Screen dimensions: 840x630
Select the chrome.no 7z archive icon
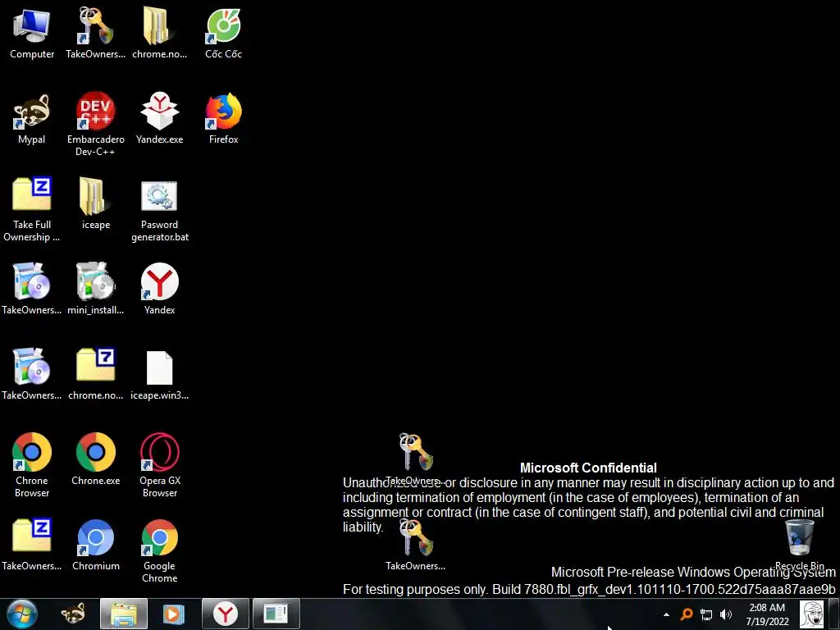click(95, 374)
